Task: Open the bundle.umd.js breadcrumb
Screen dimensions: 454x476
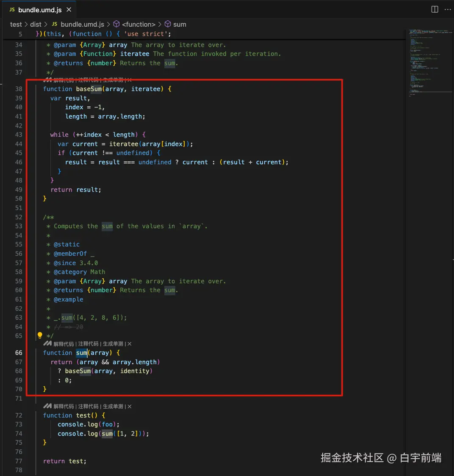Action: click(x=78, y=24)
